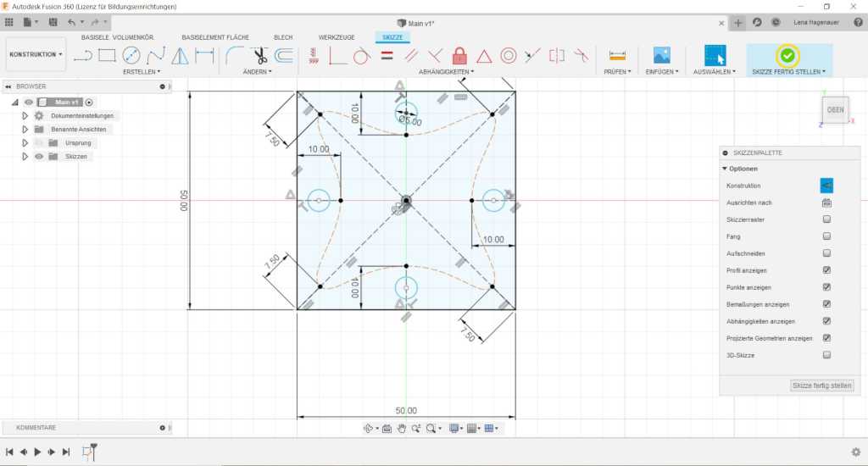Viewport: 868px width, 466px height.
Task: Apply Concentric constraint
Action: pos(509,55)
